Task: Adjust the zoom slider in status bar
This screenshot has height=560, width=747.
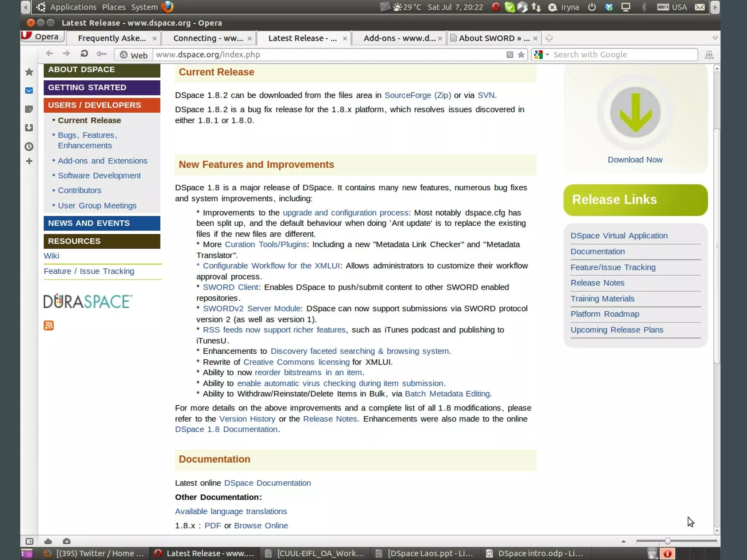Action: (x=667, y=541)
